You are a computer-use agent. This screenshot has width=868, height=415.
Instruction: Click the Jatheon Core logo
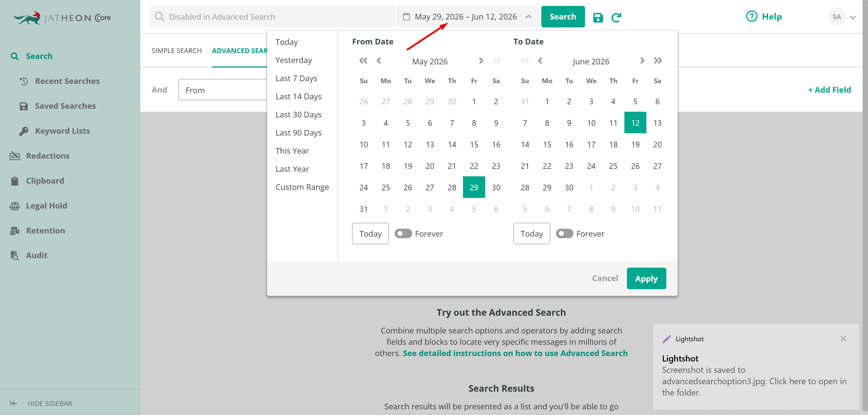coord(62,17)
